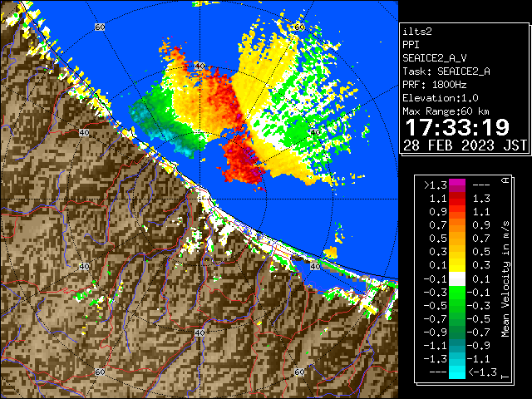Image resolution: width=532 pixels, height=399 pixels.
Task: Select the 'PPI' scan type text
Action: coord(411,45)
